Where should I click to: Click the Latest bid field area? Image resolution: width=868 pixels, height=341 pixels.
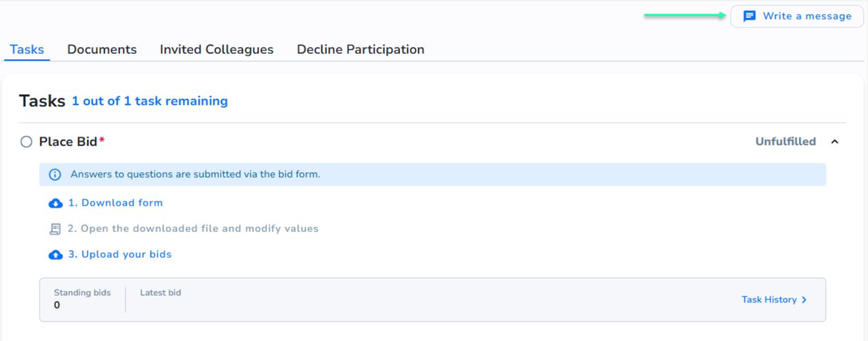point(160,293)
